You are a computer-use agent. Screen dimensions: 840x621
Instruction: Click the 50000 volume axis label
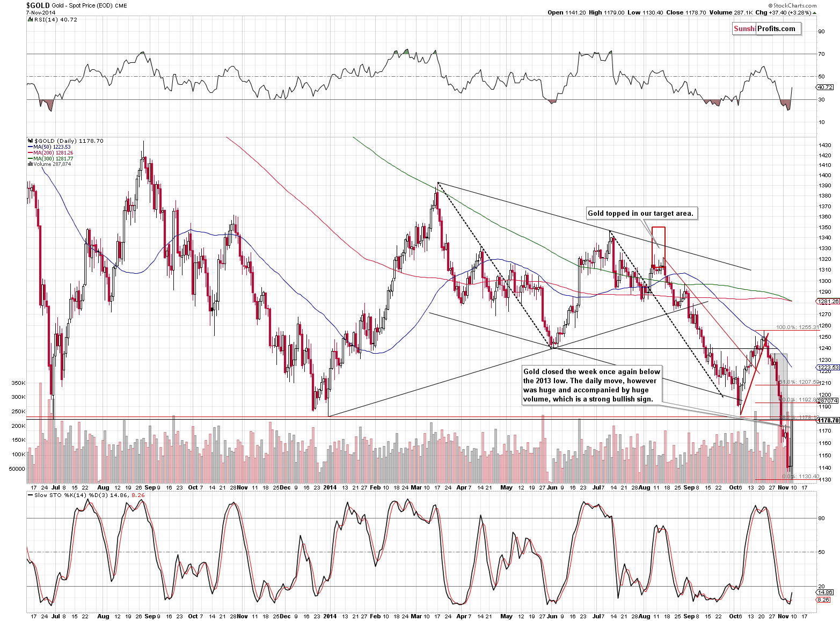(17, 469)
